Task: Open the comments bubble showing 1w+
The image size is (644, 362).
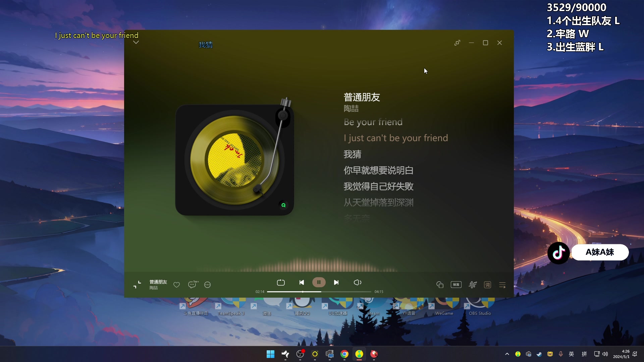Action: click(x=193, y=285)
